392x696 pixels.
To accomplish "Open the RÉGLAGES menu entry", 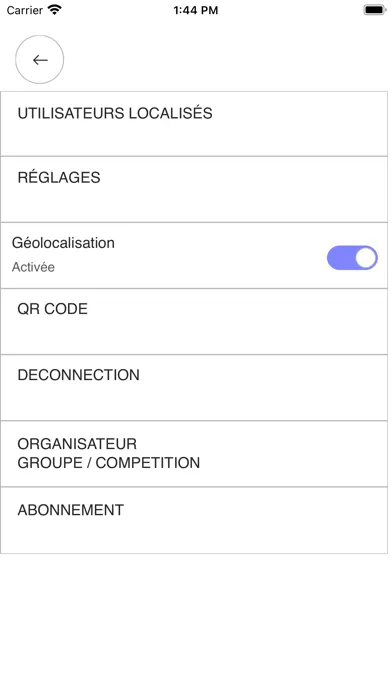I will tap(194, 190).
